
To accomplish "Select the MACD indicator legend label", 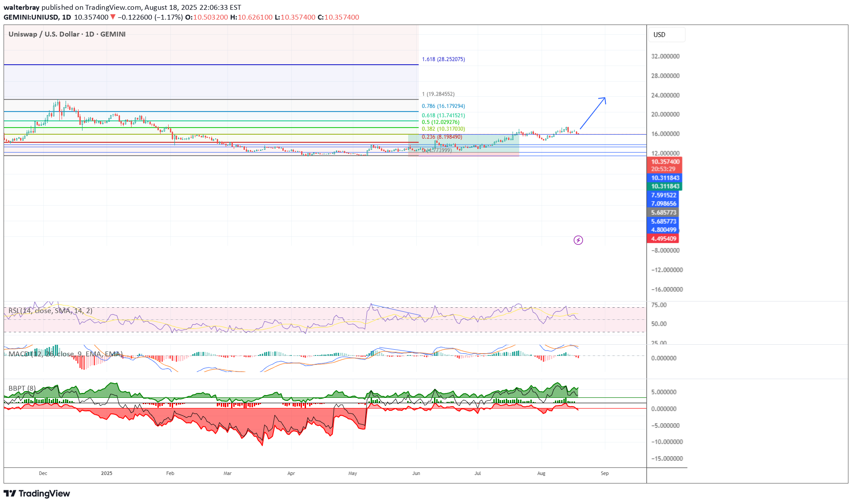I will pos(66,354).
